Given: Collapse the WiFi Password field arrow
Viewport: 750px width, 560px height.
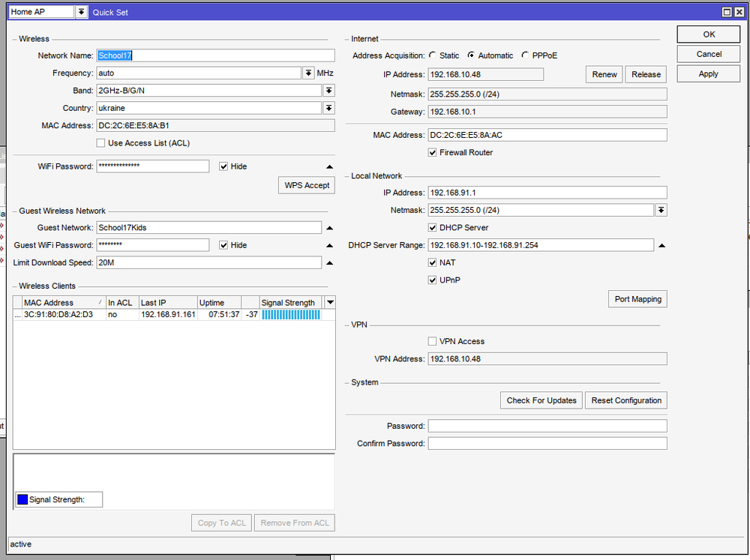Looking at the screenshot, I should [x=328, y=166].
